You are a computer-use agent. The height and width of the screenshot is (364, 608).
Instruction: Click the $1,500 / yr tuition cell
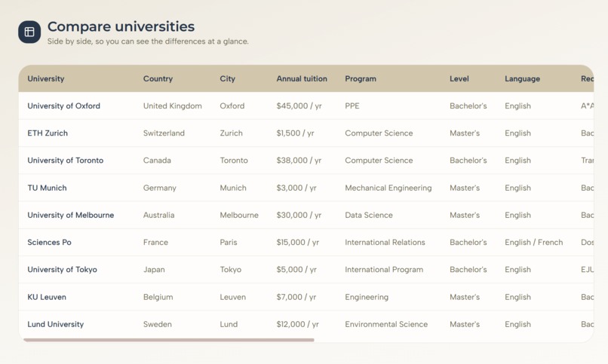(x=295, y=133)
